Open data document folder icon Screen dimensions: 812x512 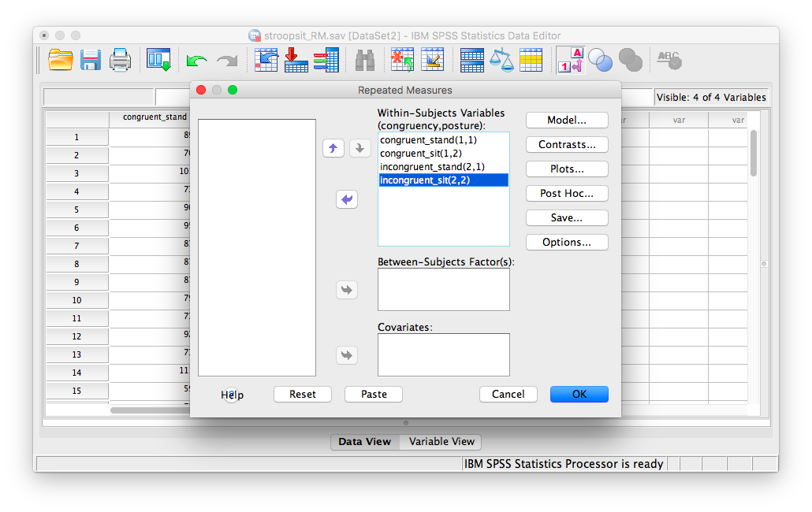point(61,60)
